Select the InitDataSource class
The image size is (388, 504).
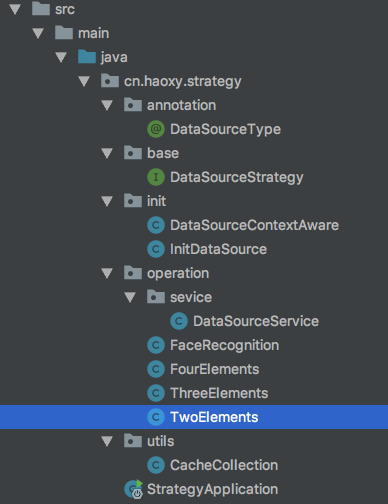point(218,249)
